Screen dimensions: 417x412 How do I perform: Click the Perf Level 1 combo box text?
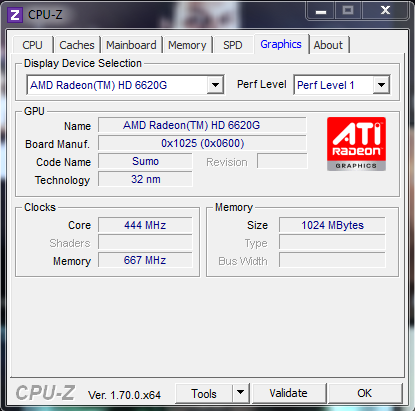[x=326, y=85]
